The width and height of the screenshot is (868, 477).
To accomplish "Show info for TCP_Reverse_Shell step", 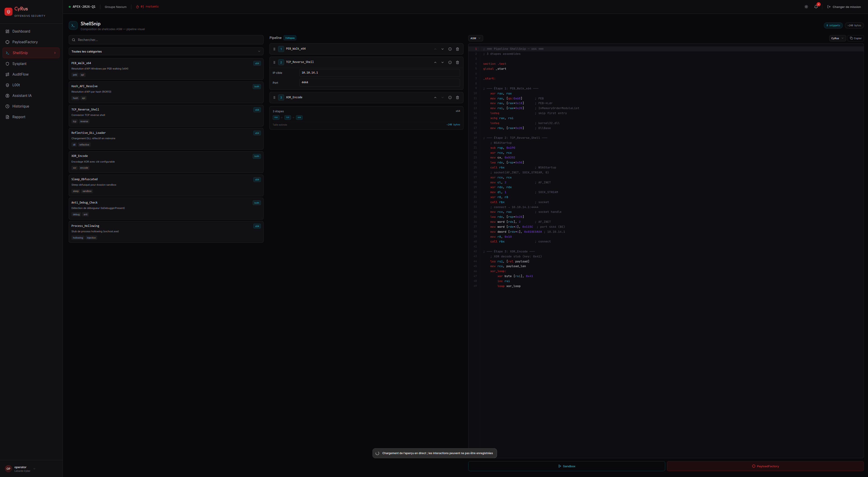I will (x=450, y=62).
